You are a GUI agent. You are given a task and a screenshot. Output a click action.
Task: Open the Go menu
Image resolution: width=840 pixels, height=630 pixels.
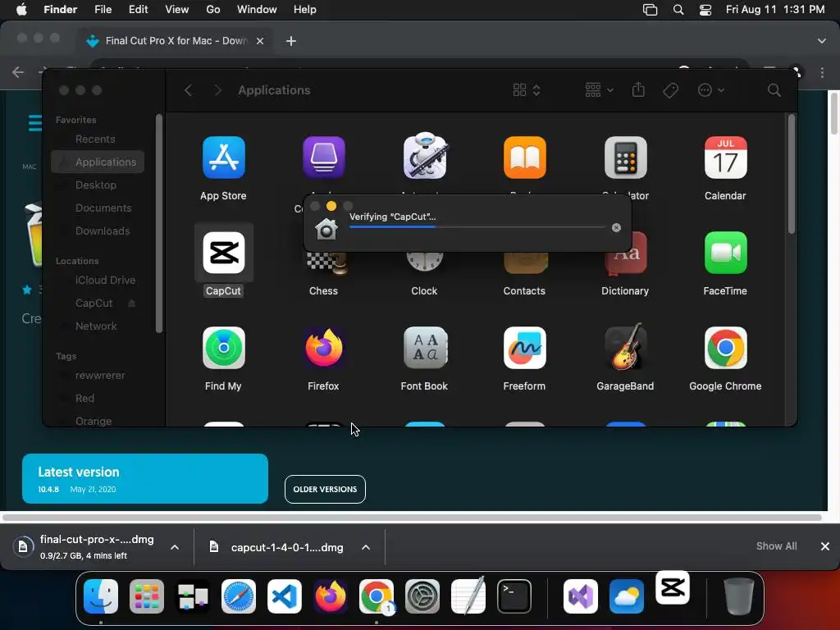tap(213, 10)
